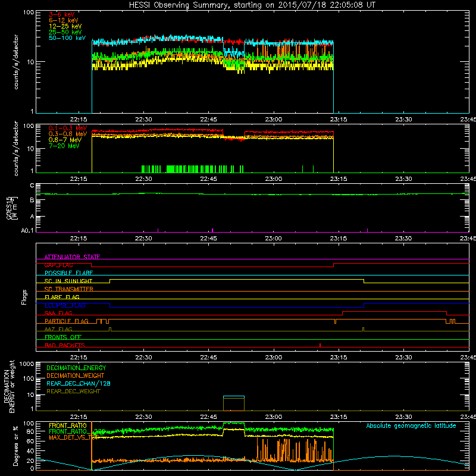Click the C level label on GOES axis
Image resolution: width=476 pixels, height=476 pixels.
click(x=32, y=186)
